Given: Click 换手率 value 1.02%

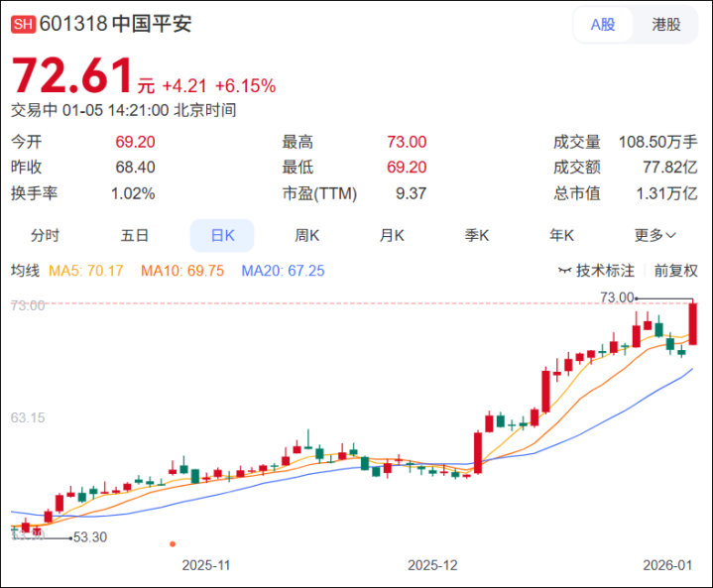Looking at the screenshot, I should [133, 193].
